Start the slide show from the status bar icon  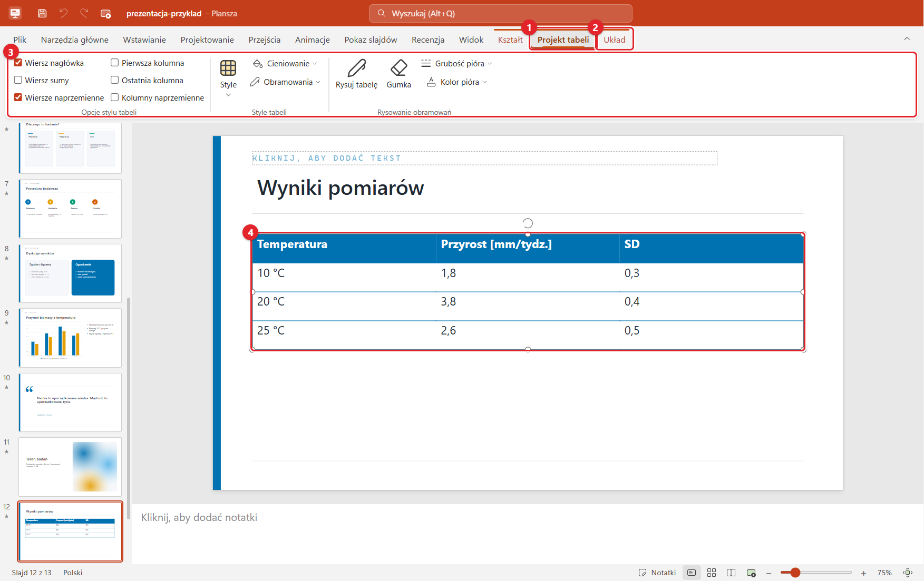[751, 573]
